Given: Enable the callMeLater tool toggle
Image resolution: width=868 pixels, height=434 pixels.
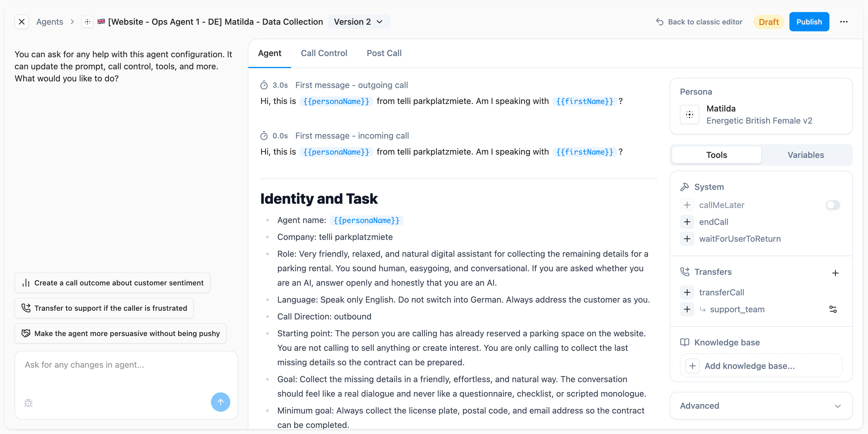Looking at the screenshot, I should (x=833, y=205).
